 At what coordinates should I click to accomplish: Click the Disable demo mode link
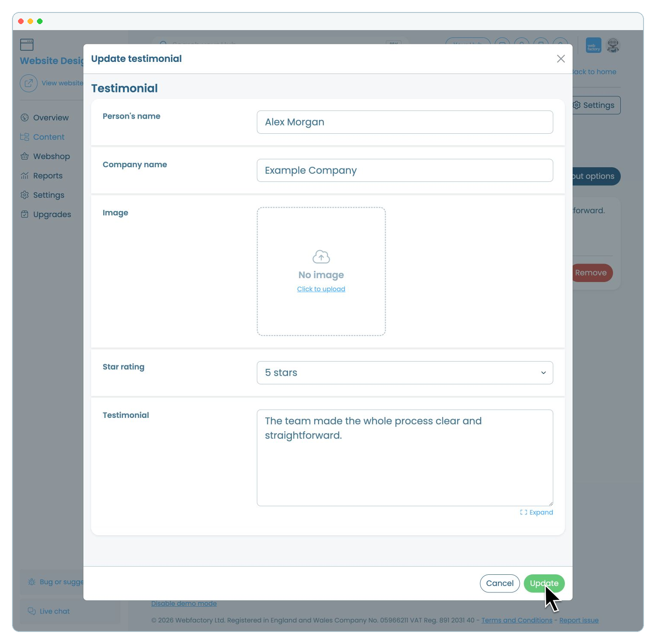tap(184, 604)
